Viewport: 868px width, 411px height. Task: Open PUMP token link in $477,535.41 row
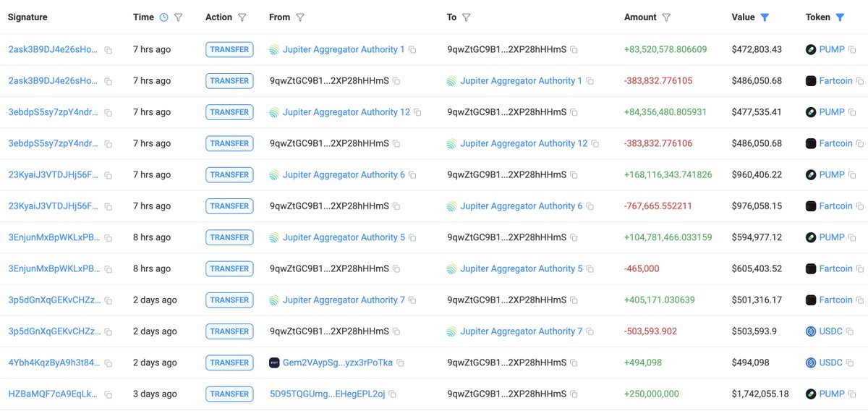pos(832,112)
